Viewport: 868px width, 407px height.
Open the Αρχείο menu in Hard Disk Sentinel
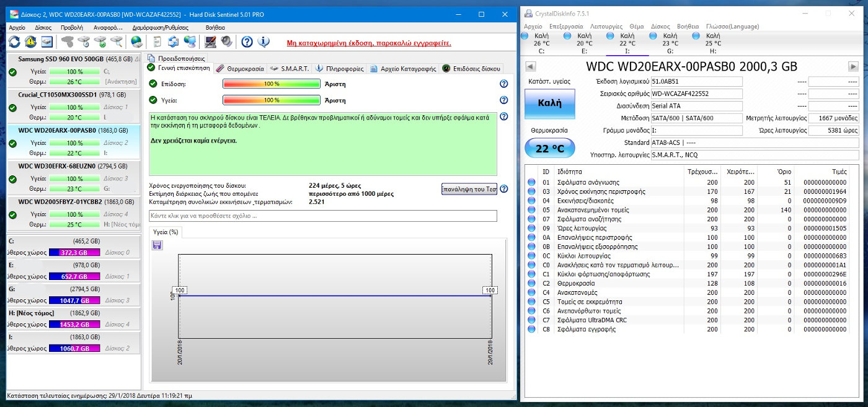pyautogui.click(x=17, y=27)
